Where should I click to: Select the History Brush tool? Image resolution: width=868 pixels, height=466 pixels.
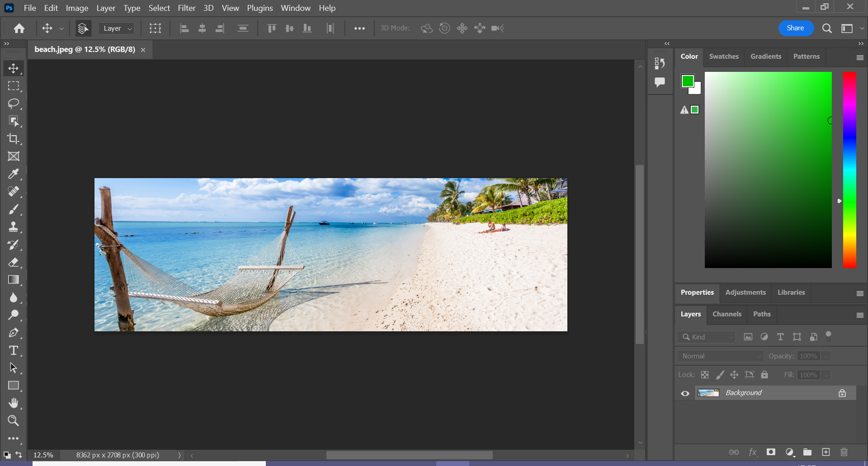14,245
